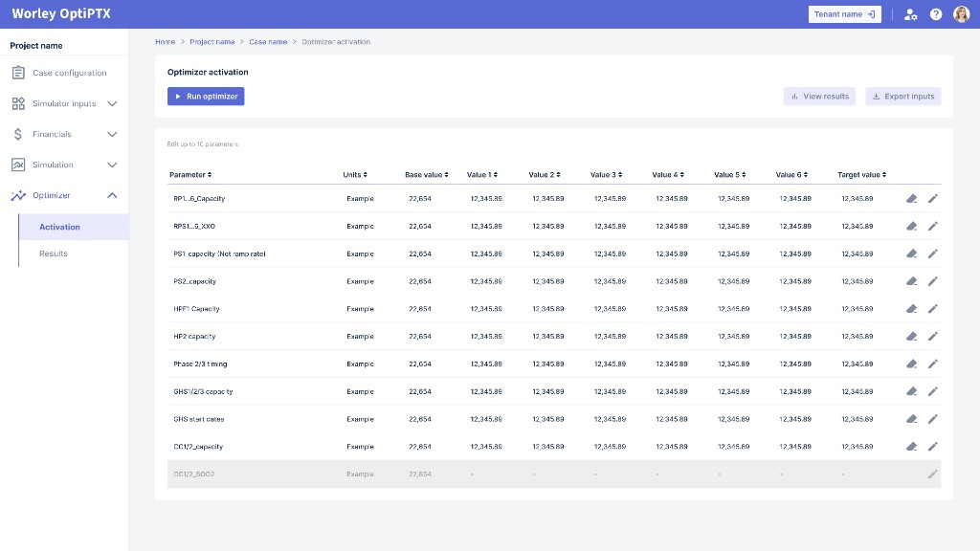Edit the HP2 capacity row
Screen dimensions: 980x551
pyautogui.click(x=932, y=336)
